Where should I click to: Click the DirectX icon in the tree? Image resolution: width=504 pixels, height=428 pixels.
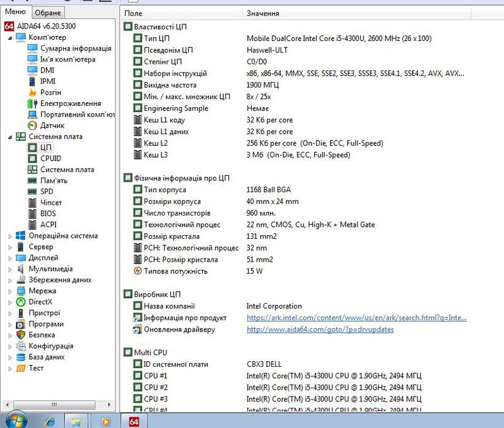click(21, 302)
